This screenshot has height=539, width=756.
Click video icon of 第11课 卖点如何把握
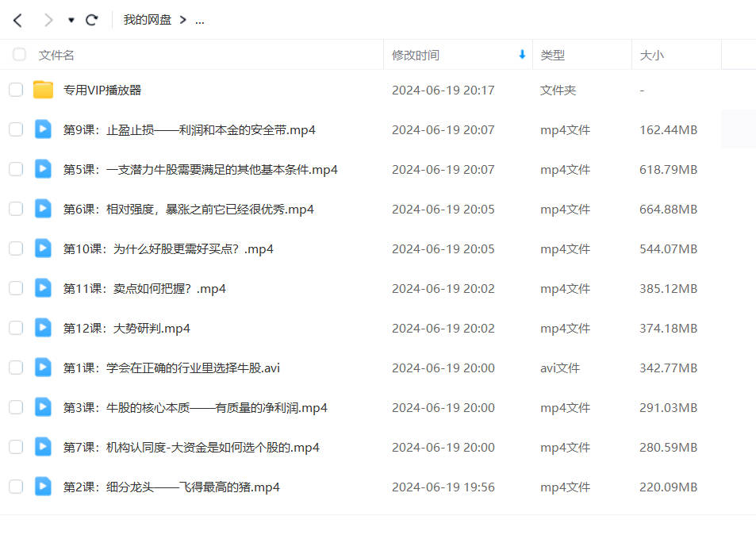(x=43, y=288)
